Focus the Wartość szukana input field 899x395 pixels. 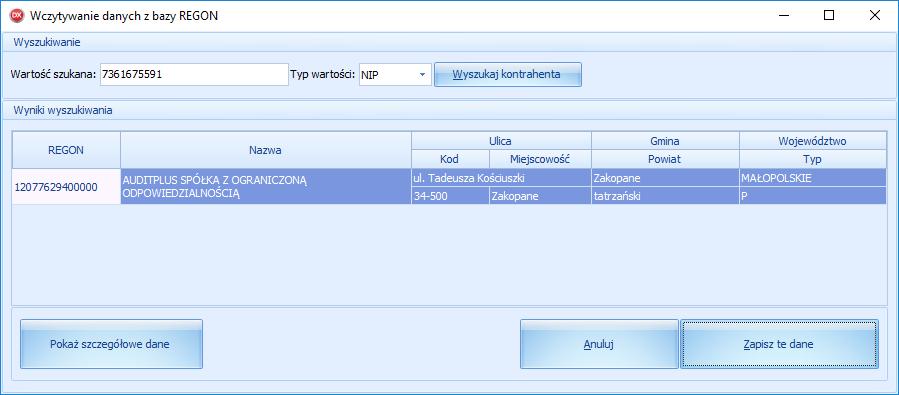[194, 75]
